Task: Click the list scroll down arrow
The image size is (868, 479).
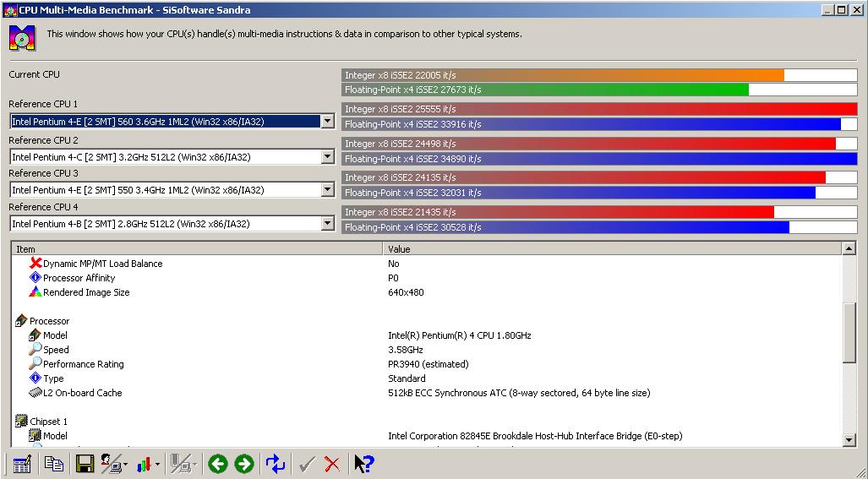Action: click(849, 440)
